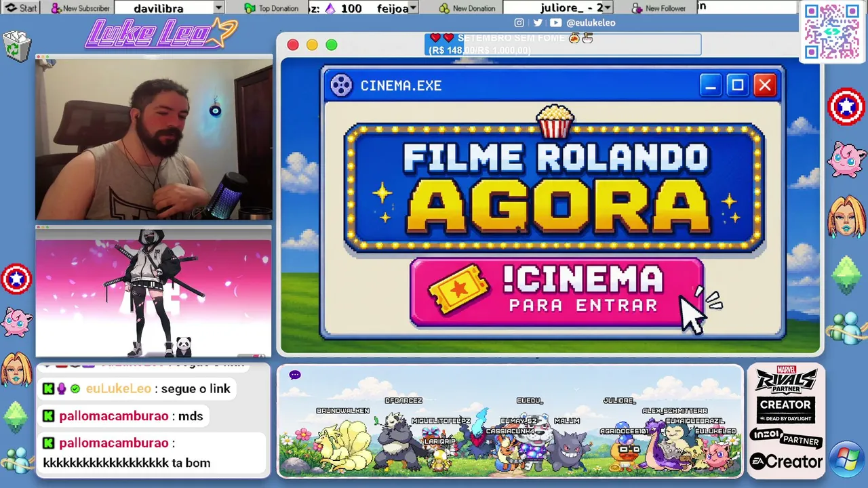This screenshot has height=488, width=868.
Task: Click the euLukeLeo username in chat
Action: coord(119,388)
